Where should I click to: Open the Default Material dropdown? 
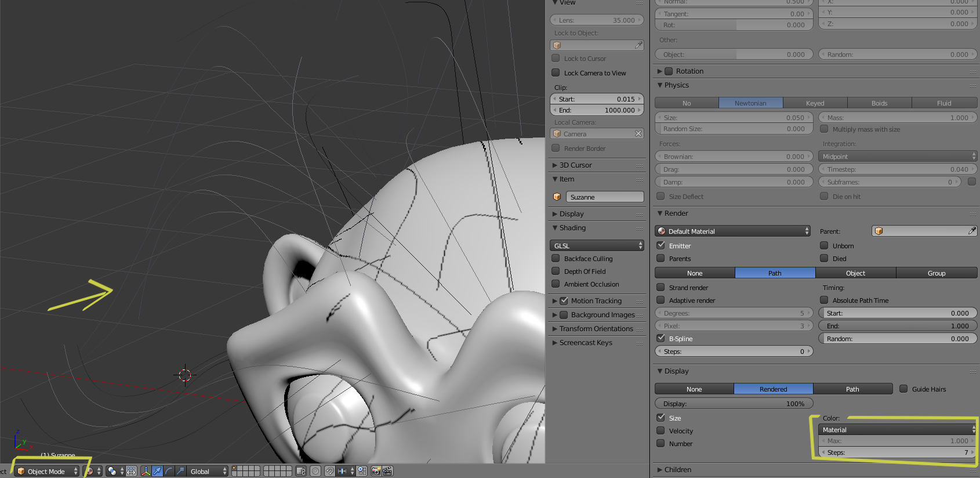(x=733, y=231)
